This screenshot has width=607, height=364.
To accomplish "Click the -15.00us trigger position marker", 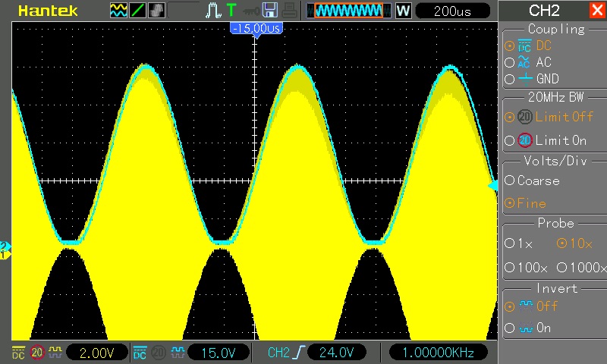I will coord(256,28).
